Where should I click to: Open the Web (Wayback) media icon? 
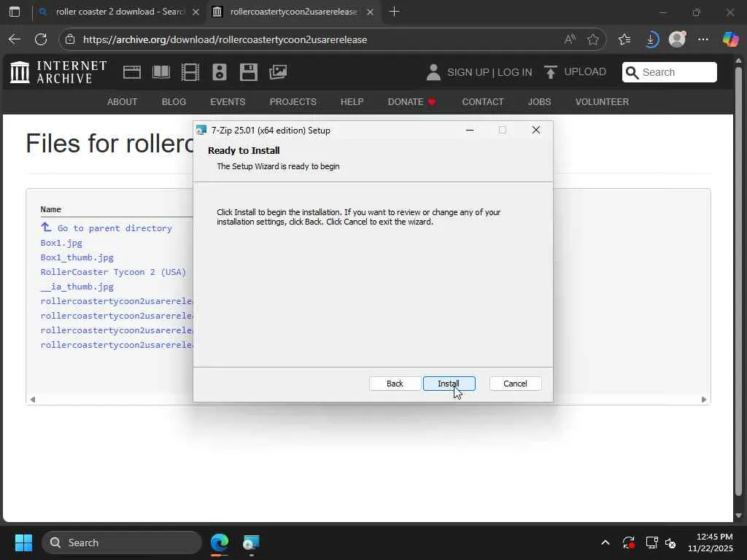tap(132, 72)
